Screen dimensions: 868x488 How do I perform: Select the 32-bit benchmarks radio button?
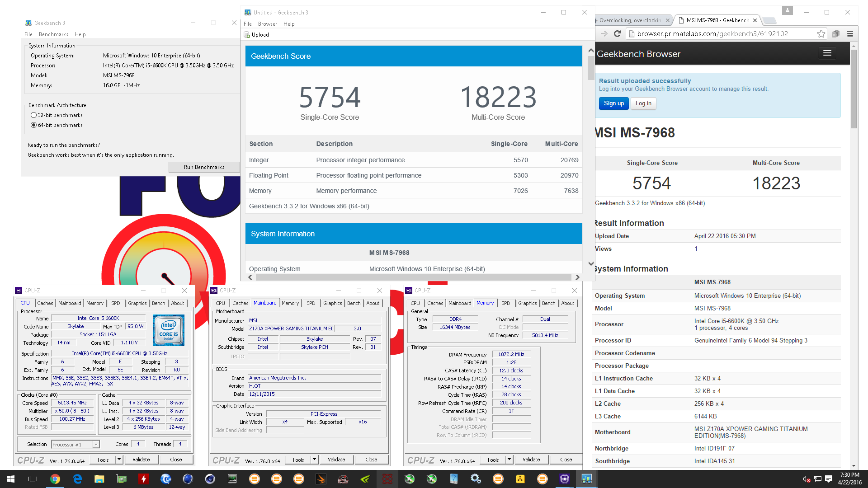[33, 115]
